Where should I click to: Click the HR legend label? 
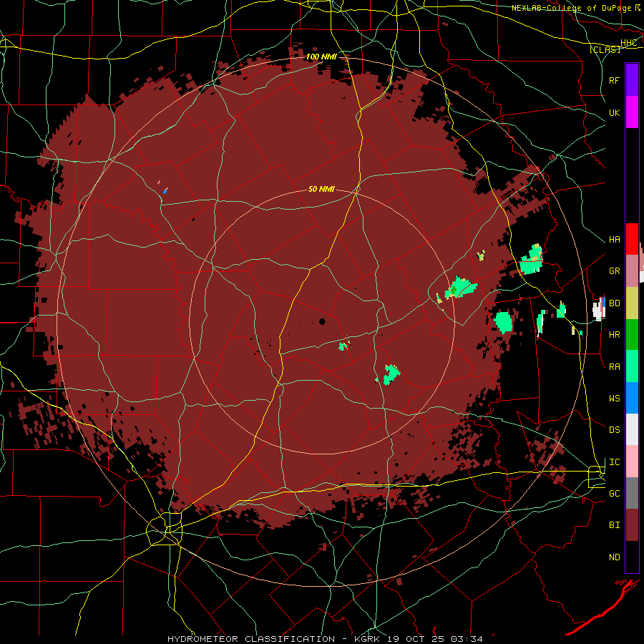point(615,335)
